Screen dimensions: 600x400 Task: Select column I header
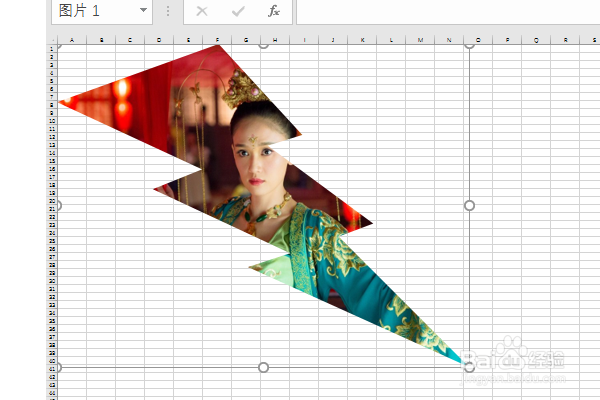coord(304,40)
